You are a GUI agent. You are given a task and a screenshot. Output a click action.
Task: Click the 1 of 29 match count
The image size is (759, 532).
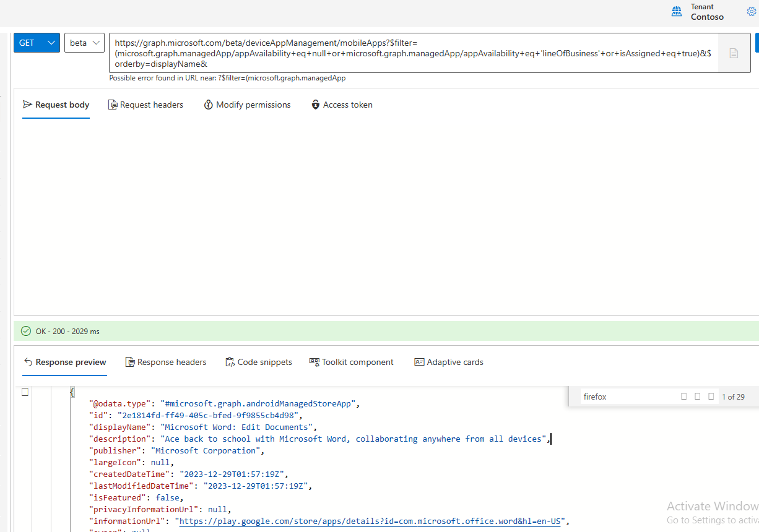click(x=733, y=397)
